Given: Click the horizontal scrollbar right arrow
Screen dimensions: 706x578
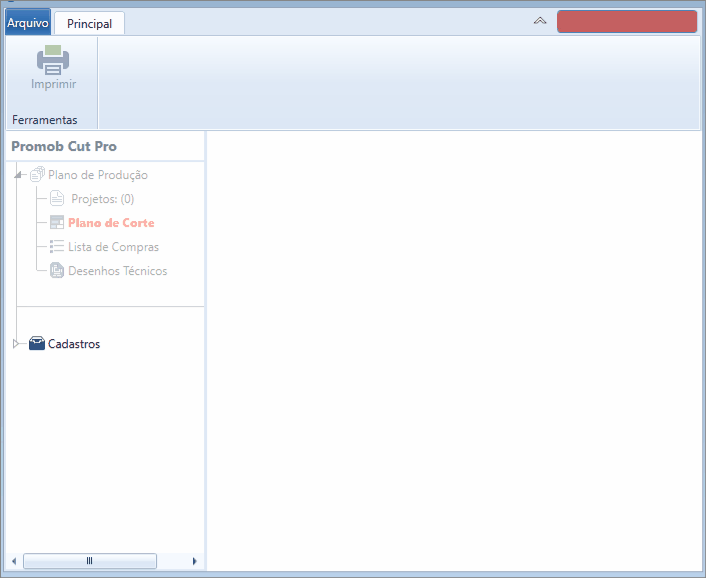Looking at the screenshot, I should click(195, 561).
